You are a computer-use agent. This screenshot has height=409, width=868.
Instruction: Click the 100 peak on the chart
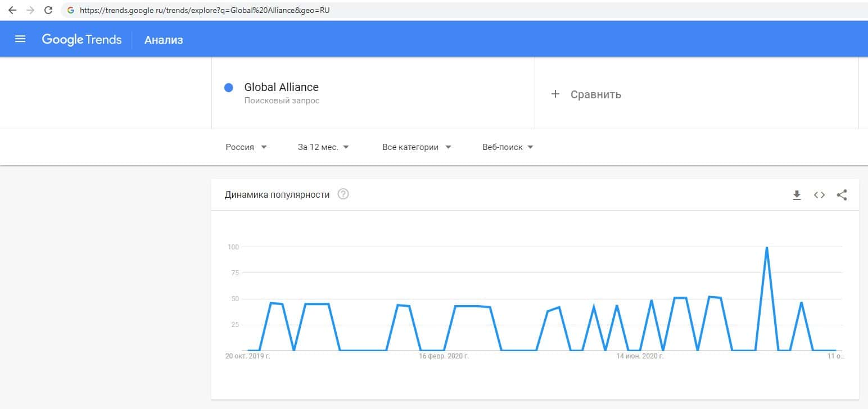coord(767,248)
